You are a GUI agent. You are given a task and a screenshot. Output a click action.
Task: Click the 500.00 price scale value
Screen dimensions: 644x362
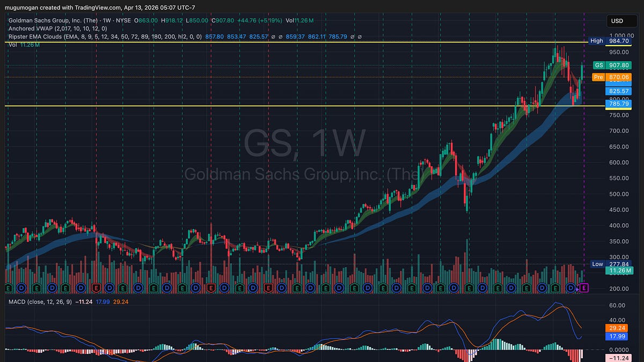pos(619,194)
